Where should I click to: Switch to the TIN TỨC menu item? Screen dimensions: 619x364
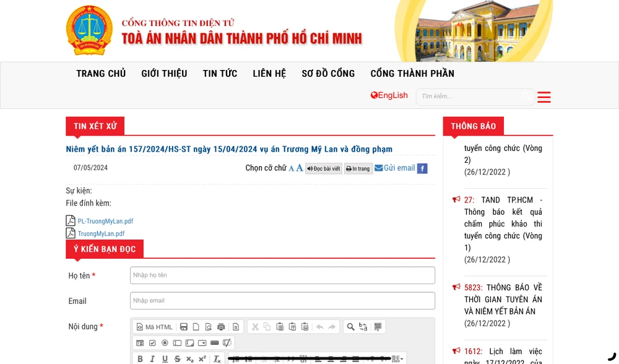[x=220, y=73]
